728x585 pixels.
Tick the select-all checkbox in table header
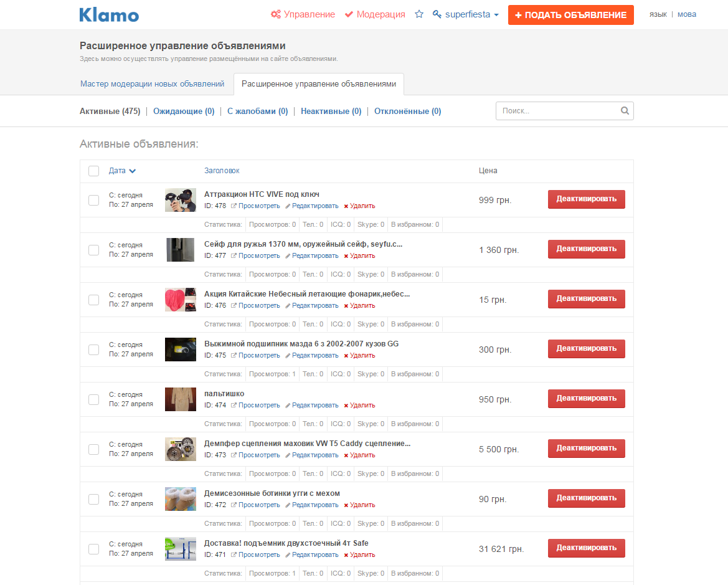pos(94,171)
